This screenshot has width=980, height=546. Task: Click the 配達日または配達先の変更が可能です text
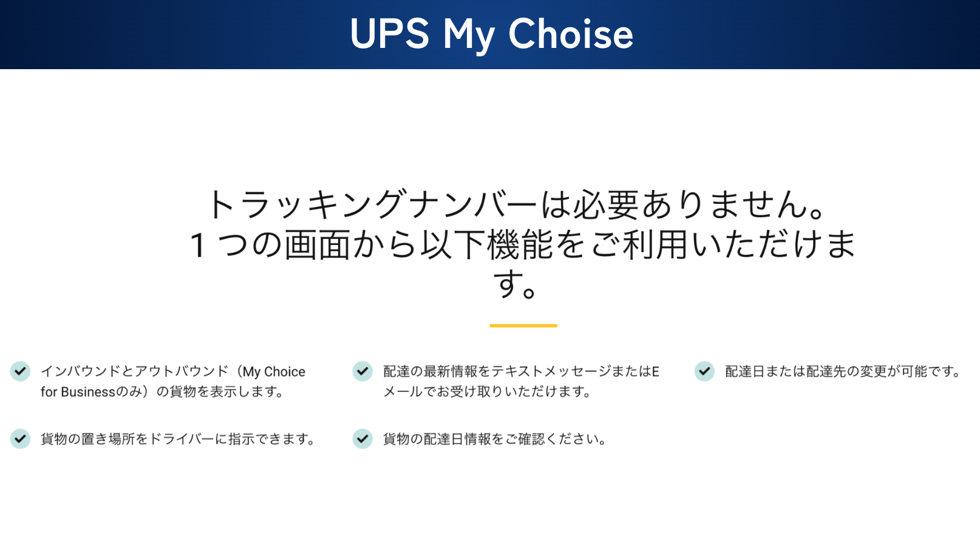click(843, 371)
